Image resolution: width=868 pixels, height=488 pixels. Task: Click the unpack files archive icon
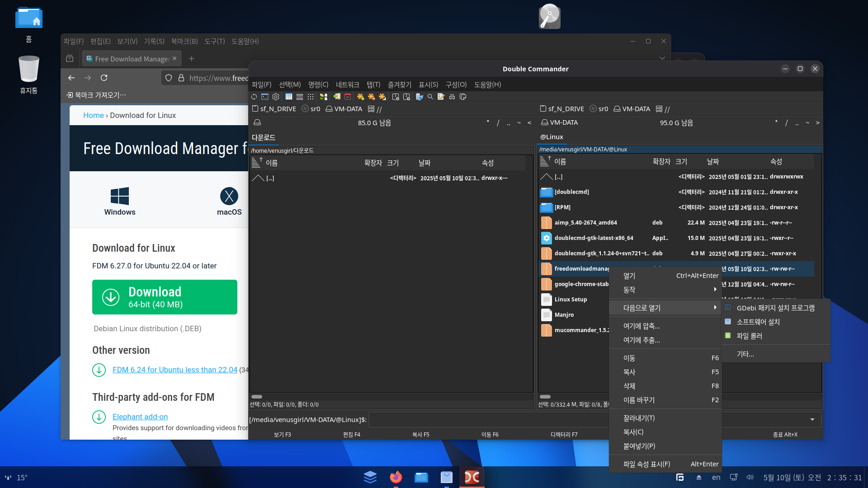pos(406,97)
